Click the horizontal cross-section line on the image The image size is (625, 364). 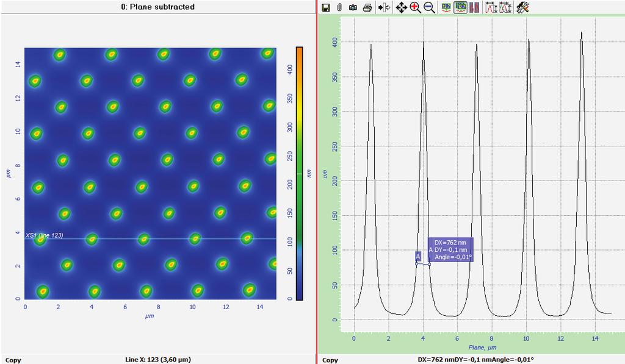150,239
